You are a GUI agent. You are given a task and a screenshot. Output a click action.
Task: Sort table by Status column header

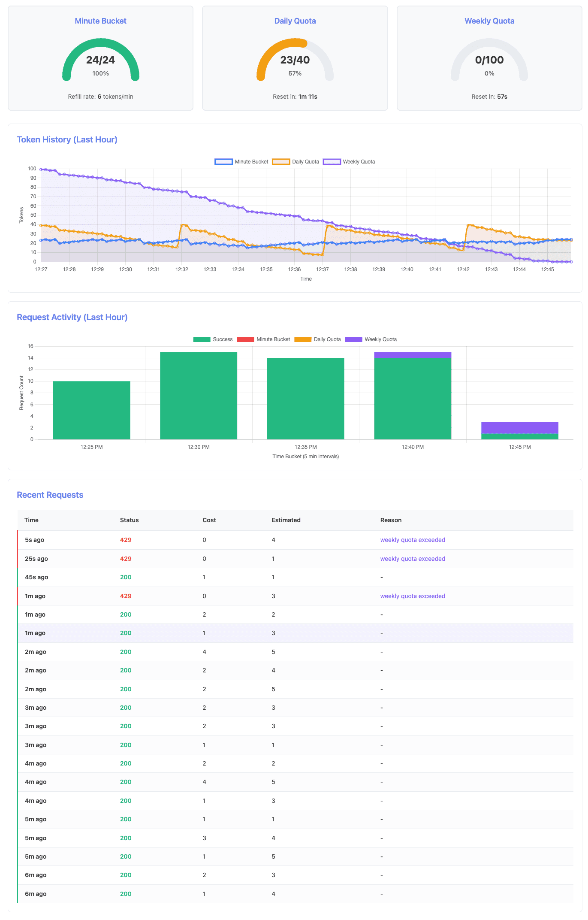coord(129,520)
